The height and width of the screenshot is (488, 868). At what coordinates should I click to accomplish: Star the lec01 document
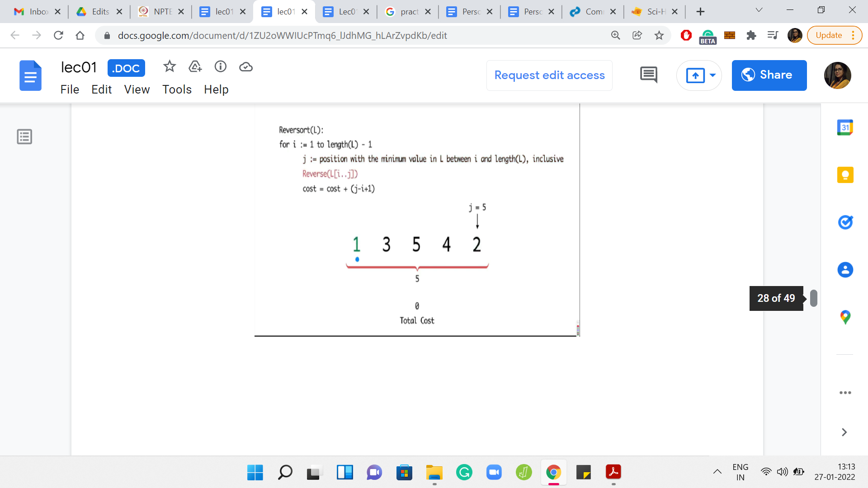point(170,67)
